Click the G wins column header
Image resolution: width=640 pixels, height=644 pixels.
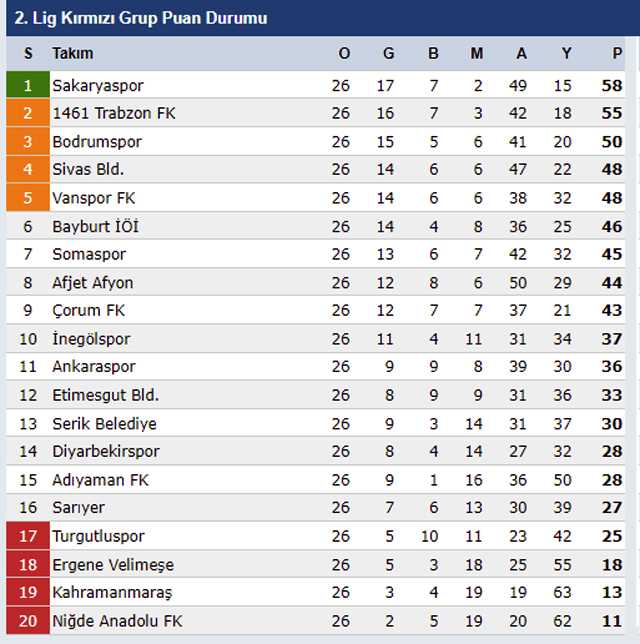click(x=388, y=53)
